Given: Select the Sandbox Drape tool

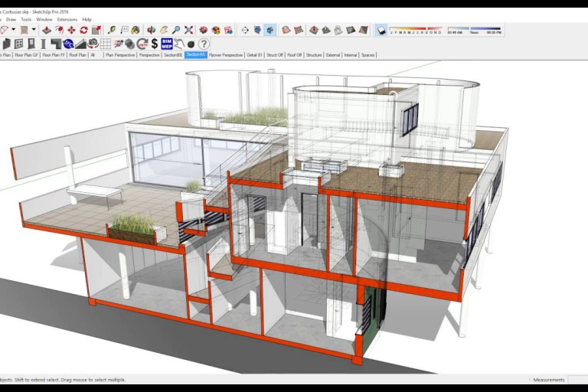Looking at the screenshot, I should [x=338, y=30].
